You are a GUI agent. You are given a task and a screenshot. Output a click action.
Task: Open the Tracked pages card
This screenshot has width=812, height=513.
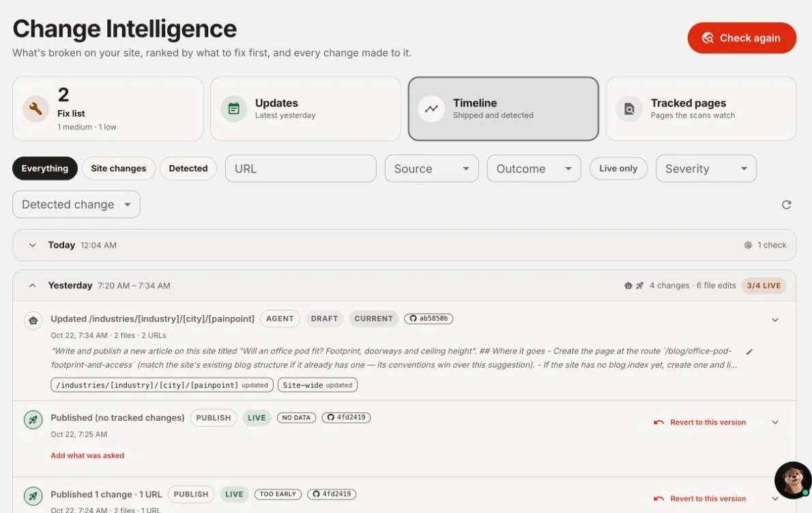pos(701,108)
